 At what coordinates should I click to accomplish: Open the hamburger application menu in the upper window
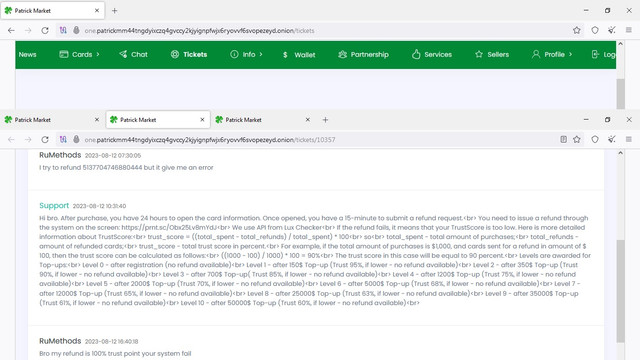[629, 30]
